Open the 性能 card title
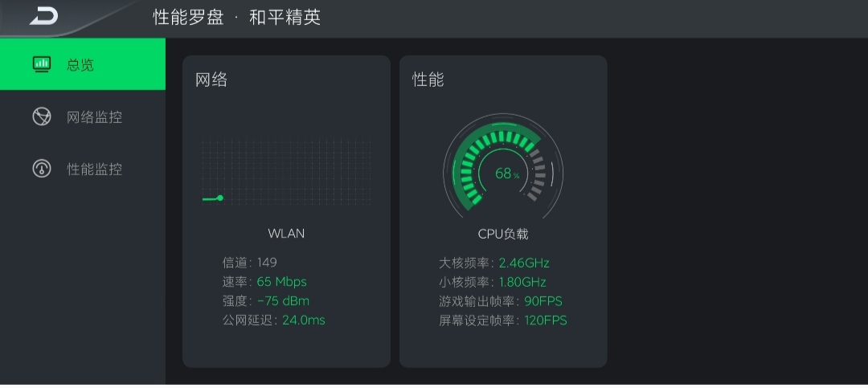The height and width of the screenshot is (388, 868). pyautogui.click(x=428, y=80)
